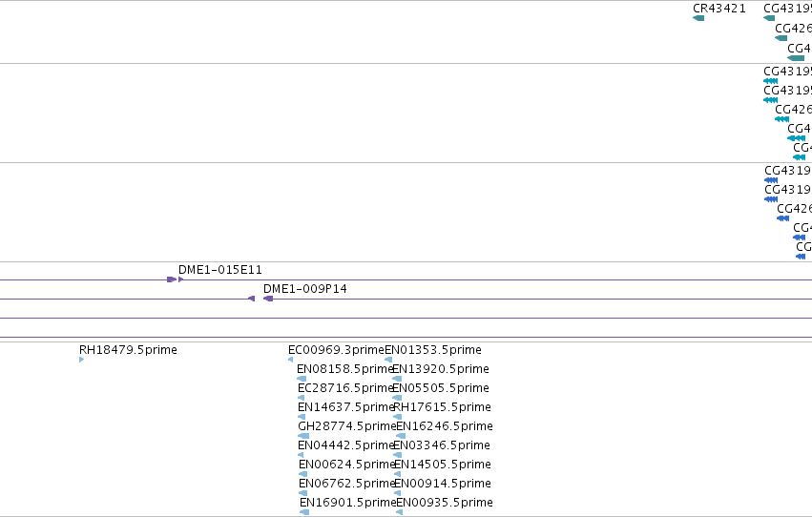
Task: Select the EN00935.5prime label
Action: point(445,503)
